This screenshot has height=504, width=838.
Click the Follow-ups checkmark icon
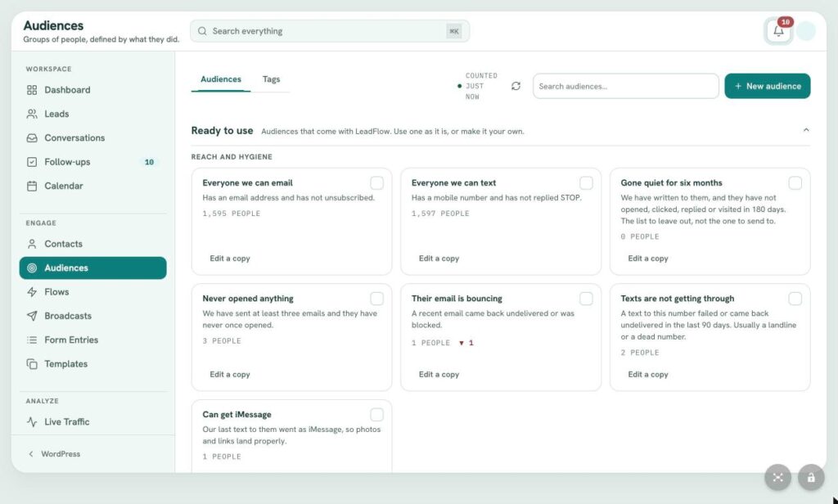coord(32,162)
